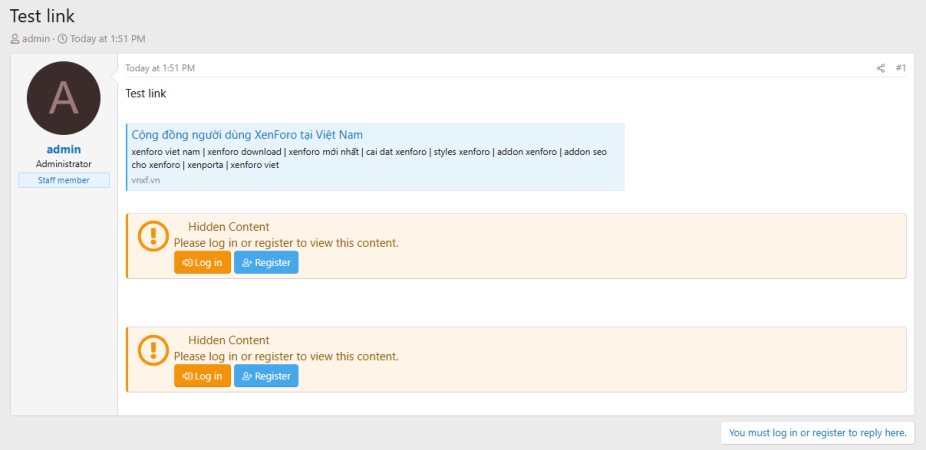Click the link preview description text

click(368, 158)
